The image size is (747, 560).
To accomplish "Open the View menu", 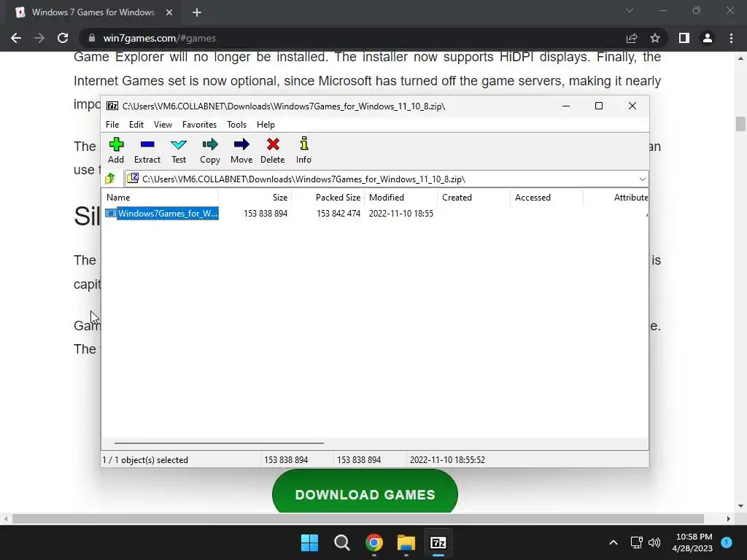I will (163, 124).
